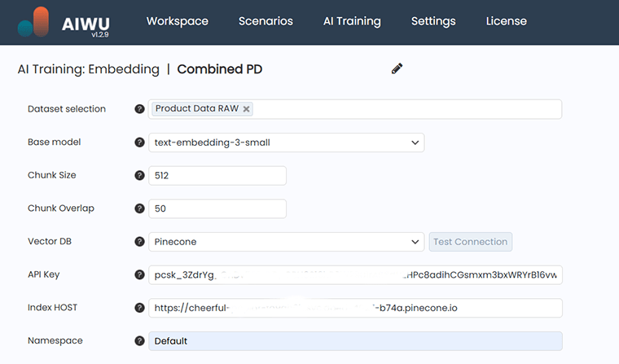Click the API Key label
Image resolution: width=619 pixels, height=364 pixels.
pyautogui.click(x=43, y=274)
